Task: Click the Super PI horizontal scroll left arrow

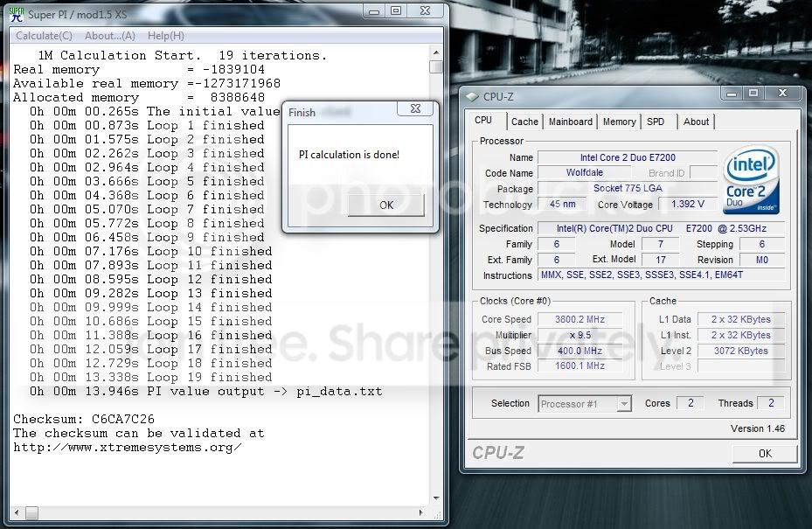Action: tap(17, 513)
